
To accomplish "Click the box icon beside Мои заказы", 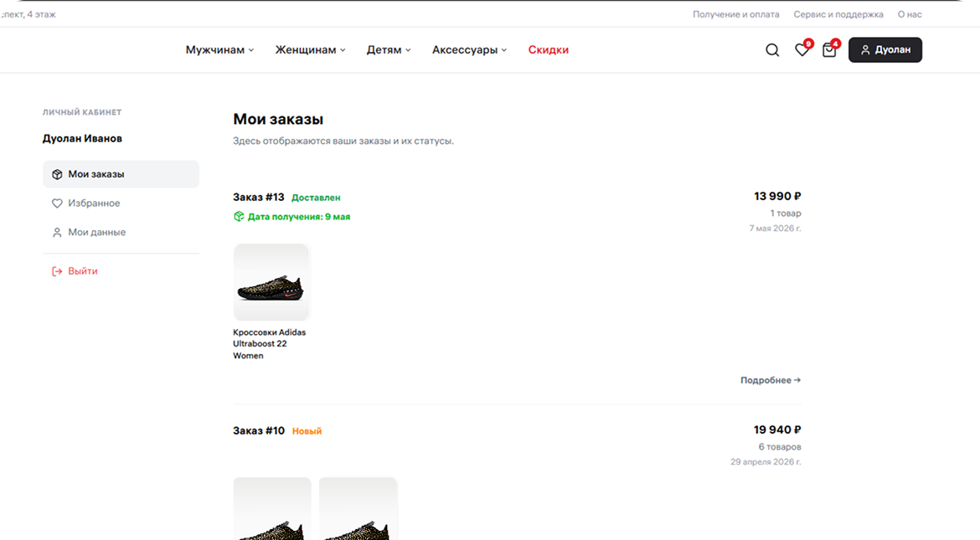I will (x=57, y=174).
